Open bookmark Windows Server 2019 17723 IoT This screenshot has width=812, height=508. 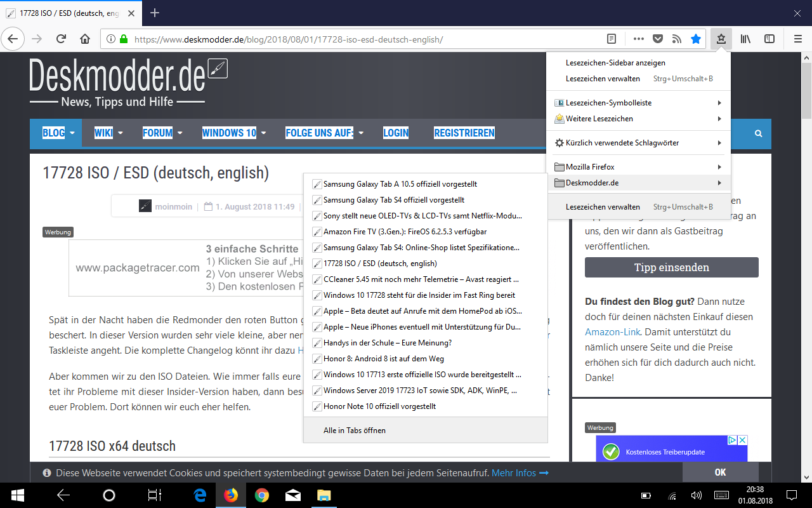[425, 391]
